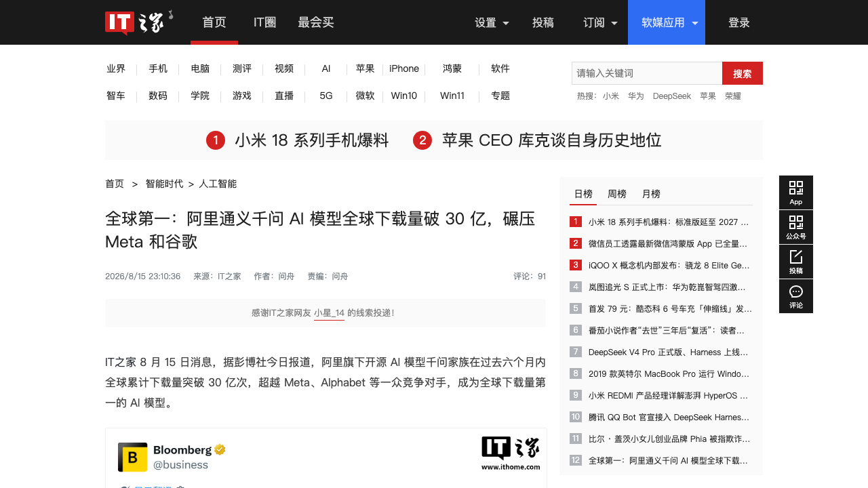Image resolution: width=868 pixels, height=488 pixels.
Task: Open IT圈 in the top navigation
Action: click(x=264, y=22)
